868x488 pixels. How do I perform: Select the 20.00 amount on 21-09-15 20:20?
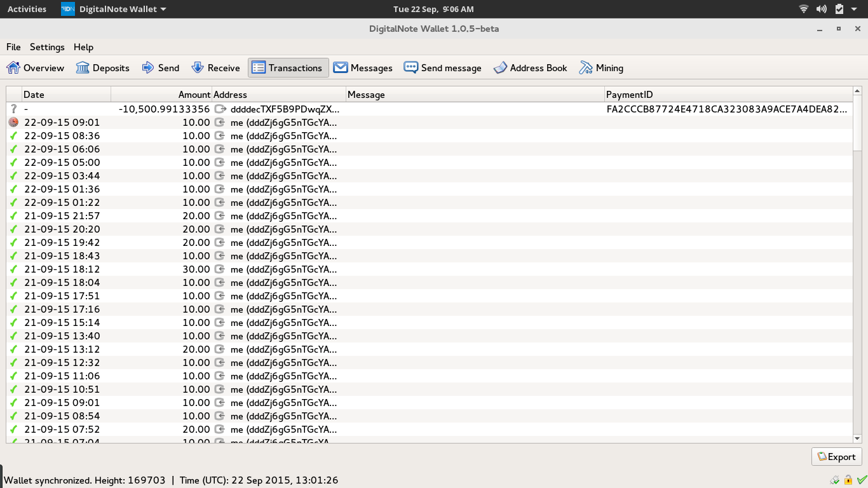coord(196,229)
